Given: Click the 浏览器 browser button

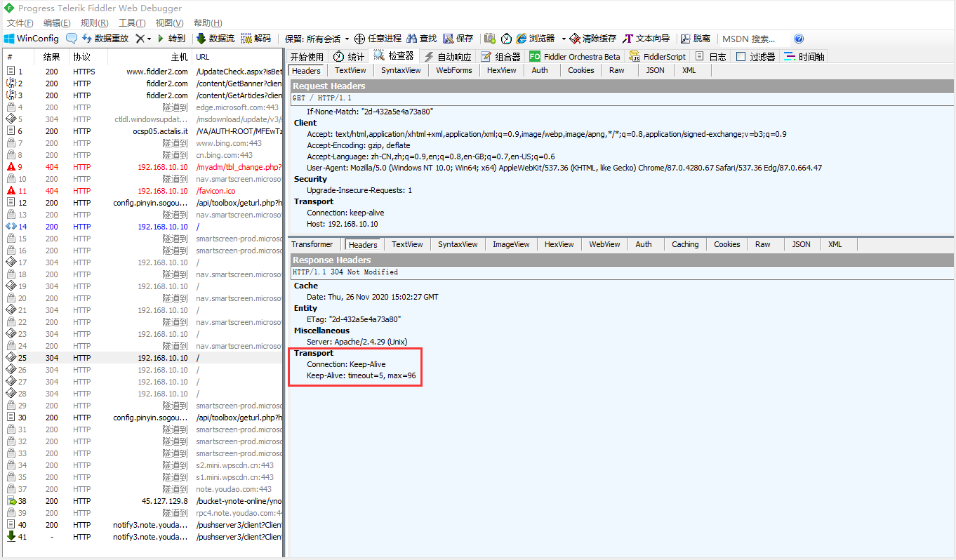Looking at the screenshot, I should point(536,39).
